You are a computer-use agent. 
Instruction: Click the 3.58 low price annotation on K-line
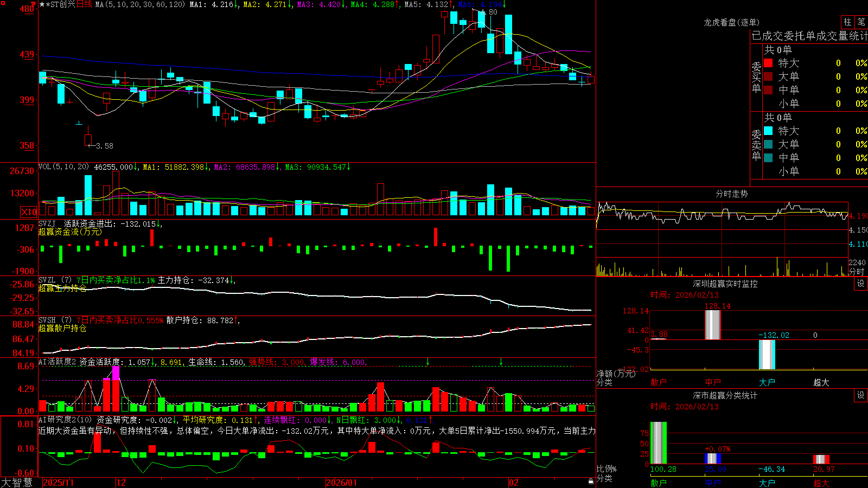[x=105, y=146]
